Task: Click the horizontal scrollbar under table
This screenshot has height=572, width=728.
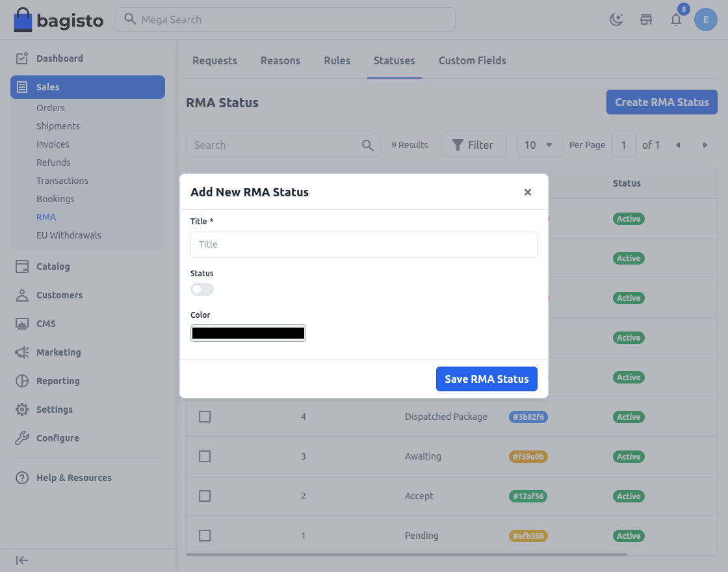Action: tap(406, 554)
